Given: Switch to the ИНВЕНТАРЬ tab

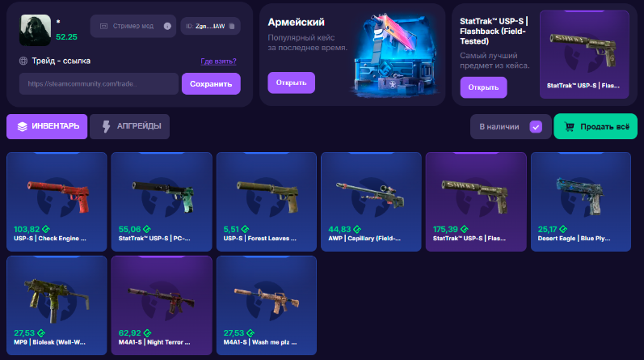Looking at the screenshot, I should [x=47, y=126].
